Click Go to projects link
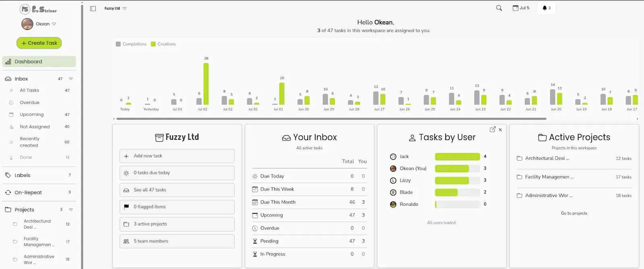 (x=574, y=213)
